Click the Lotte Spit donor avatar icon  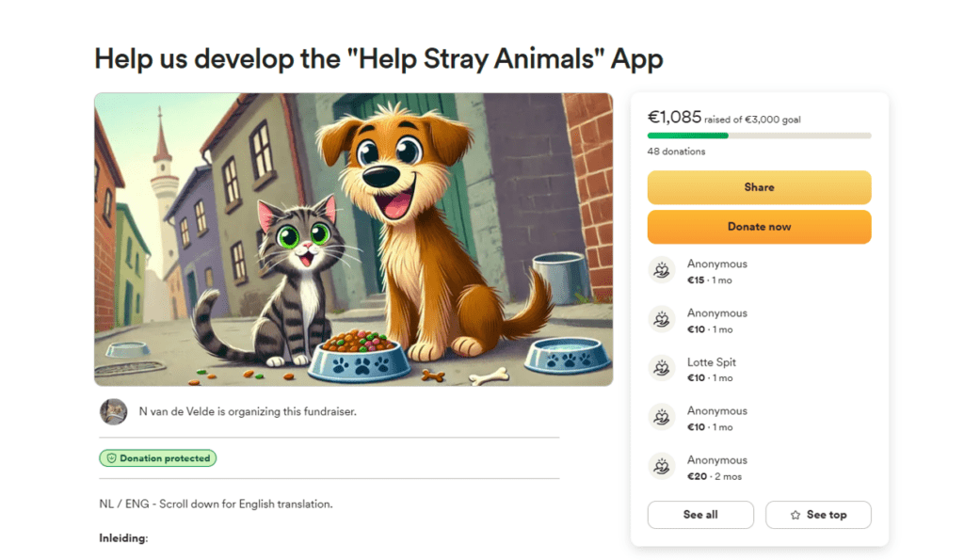[x=663, y=368]
